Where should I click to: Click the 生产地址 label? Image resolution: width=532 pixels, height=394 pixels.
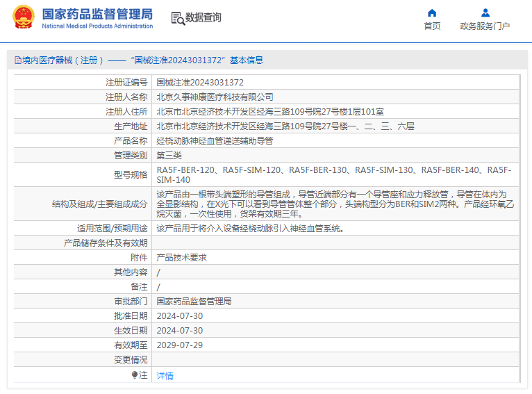[x=131, y=126]
